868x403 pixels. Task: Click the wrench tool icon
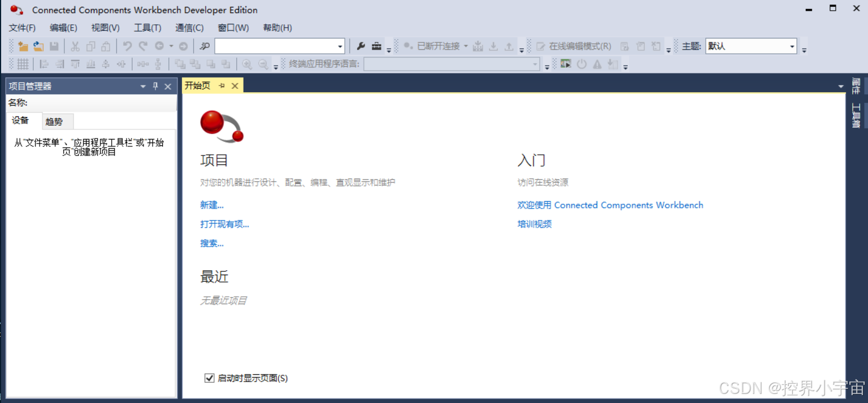click(361, 46)
